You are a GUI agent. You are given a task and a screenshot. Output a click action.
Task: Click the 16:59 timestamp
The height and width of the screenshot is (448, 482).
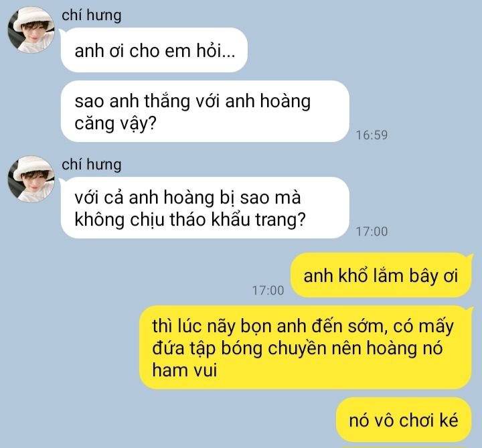372,135
